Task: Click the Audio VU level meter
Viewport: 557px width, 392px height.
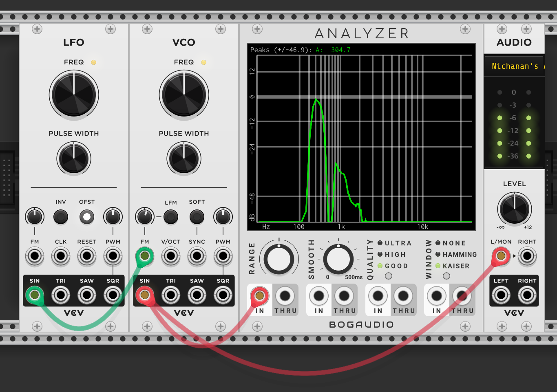Action: click(x=514, y=124)
